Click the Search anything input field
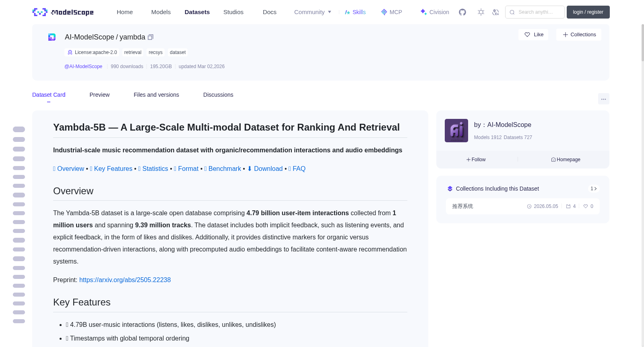The height and width of the screenshot is (347, 644). pos(535,12)
